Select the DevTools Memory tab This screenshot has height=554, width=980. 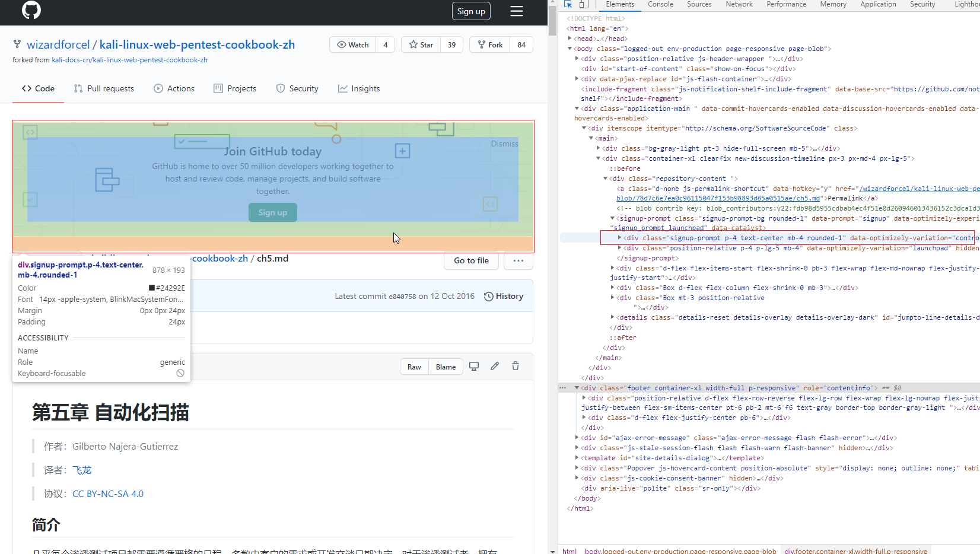(x=833, y=4)
